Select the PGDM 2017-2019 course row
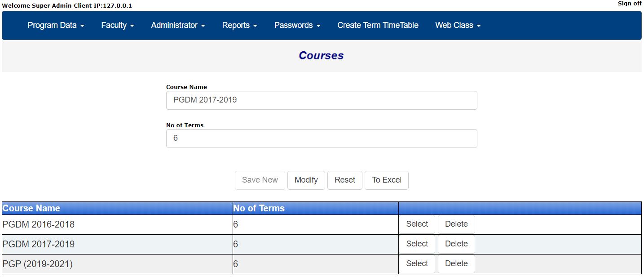Screen dimensions: 644x277 click(x=416, y=244)
